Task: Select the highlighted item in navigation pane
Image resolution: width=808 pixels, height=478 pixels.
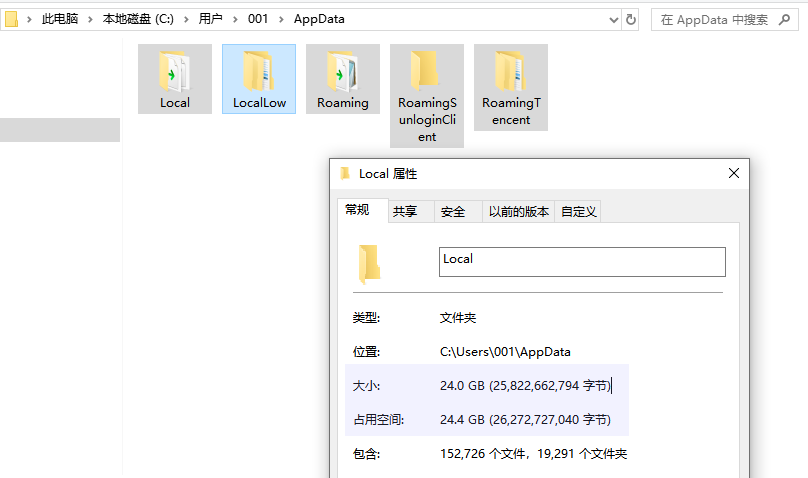Action: 60,130
